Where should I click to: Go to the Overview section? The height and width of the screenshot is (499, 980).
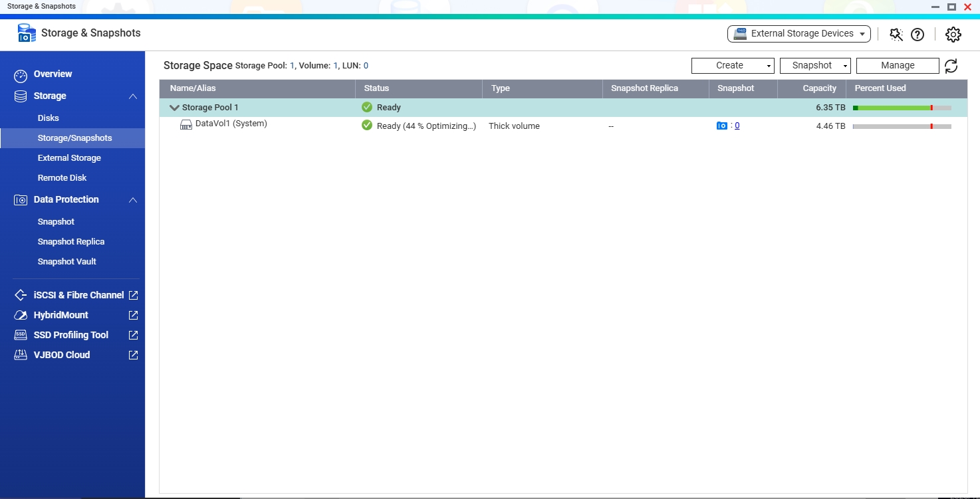pyautogui.click(x=53, y=74)
